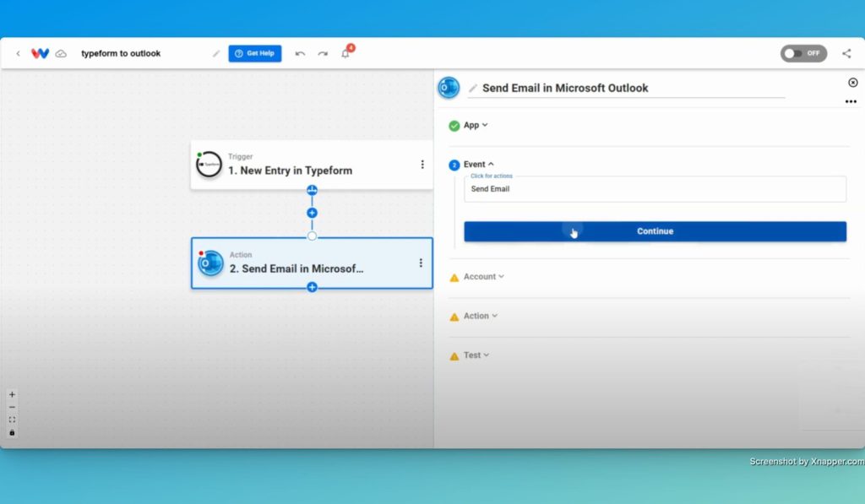This screenshot has height=504, width=865.
Task: Click the Outlook icon on action node
Action: point(210,263)
